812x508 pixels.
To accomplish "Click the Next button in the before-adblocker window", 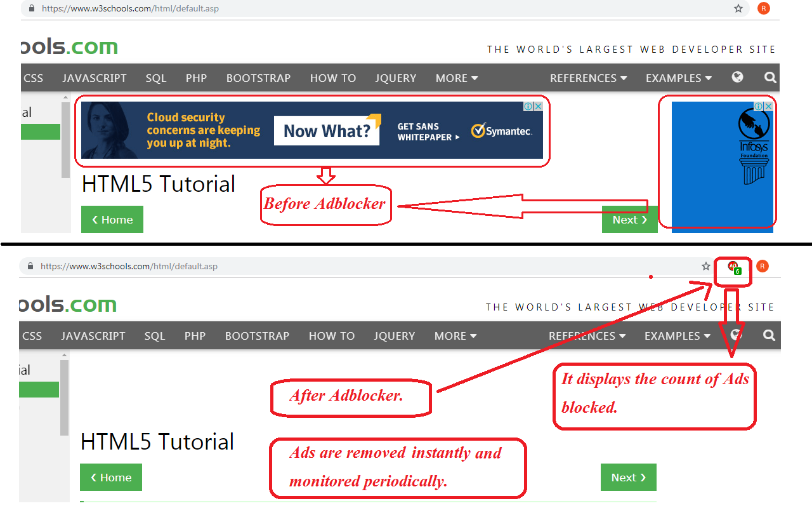I will point(630,220).
